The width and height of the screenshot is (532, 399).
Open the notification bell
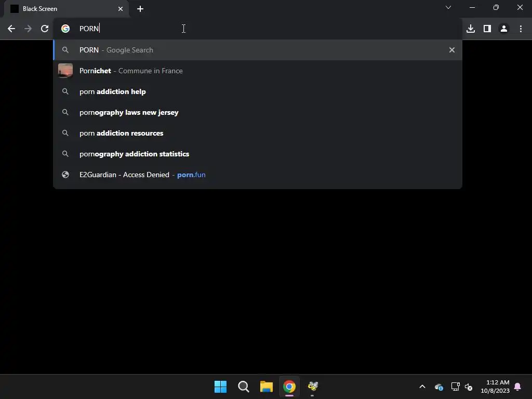517,387
